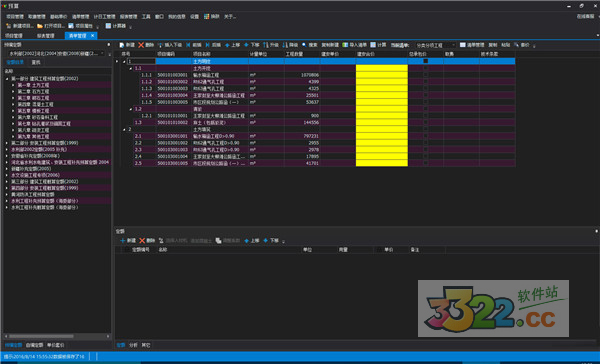Click the 打开项目 folder icon
The width and height of the screenshot is (600, 364).
[x=40, y=26]
